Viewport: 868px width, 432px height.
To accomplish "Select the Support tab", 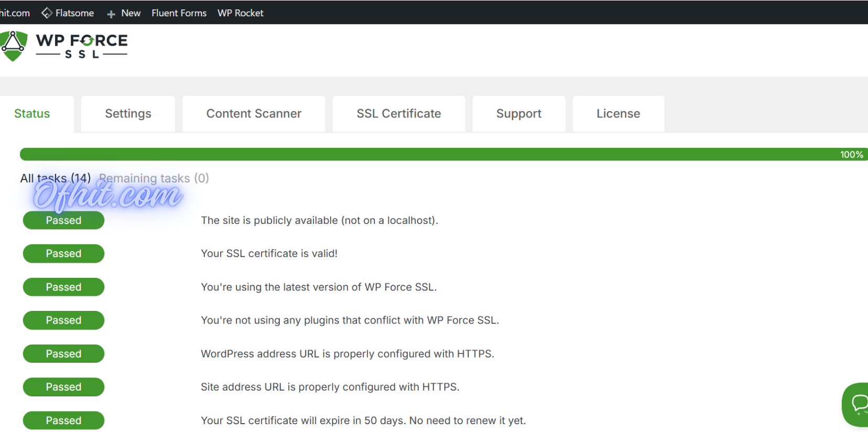I will click(518, 114).
